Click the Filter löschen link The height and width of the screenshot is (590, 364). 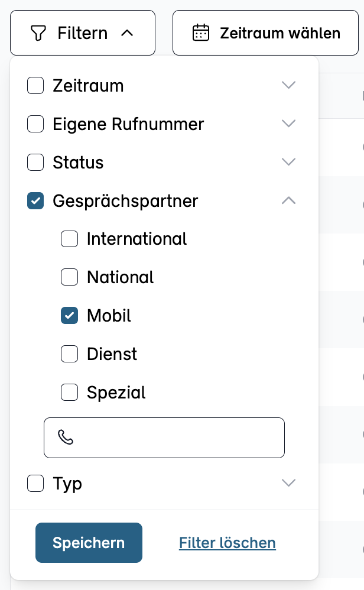(227, 543)
